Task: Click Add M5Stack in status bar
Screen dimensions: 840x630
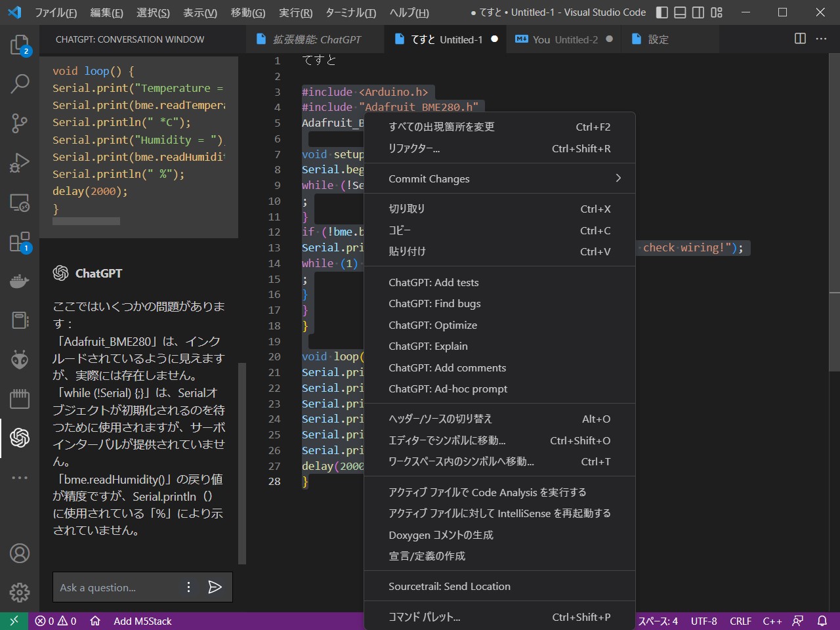Action: [142, 621]
